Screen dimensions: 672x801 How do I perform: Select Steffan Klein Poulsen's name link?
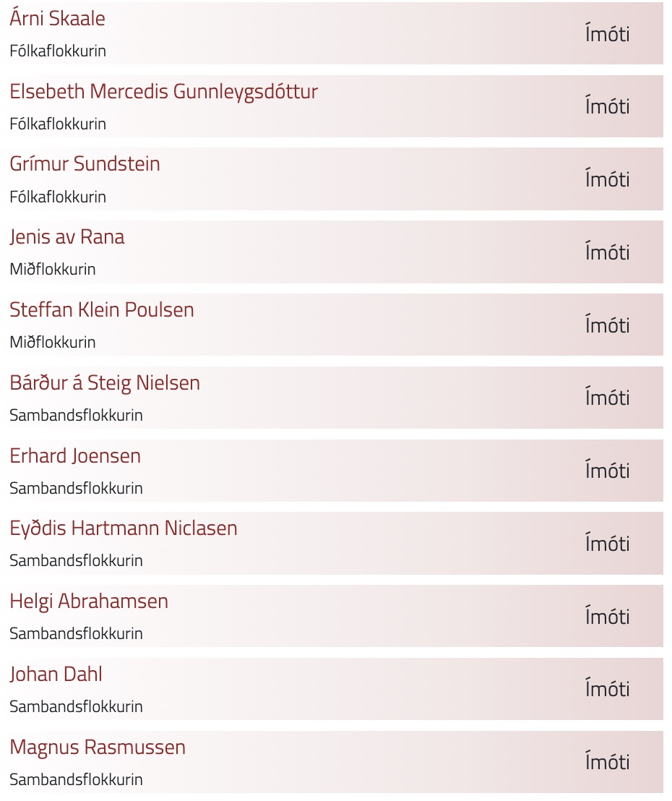102,310
